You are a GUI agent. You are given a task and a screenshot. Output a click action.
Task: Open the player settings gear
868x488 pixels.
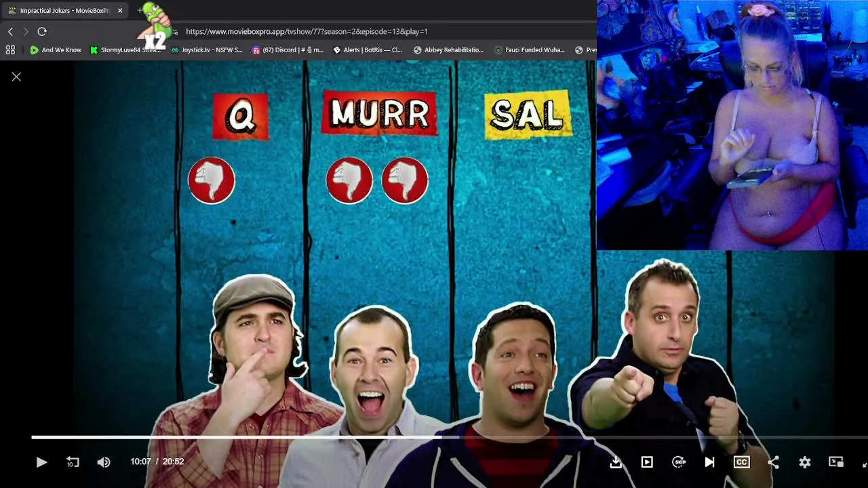(805, 462)
